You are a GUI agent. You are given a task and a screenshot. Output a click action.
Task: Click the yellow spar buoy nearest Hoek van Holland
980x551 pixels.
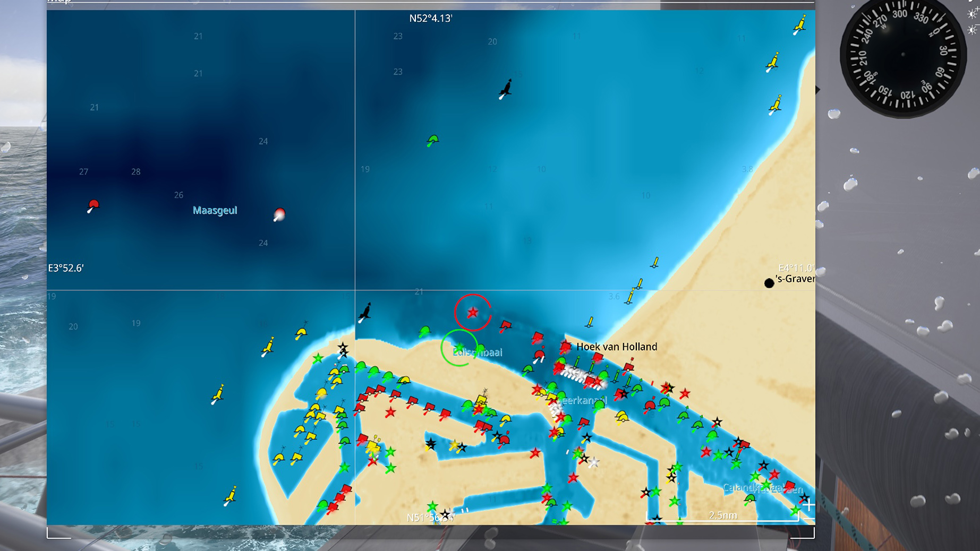(x=589, y=322)
